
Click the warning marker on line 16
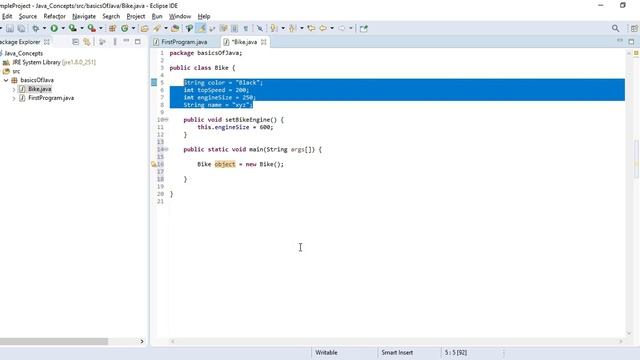154,164
